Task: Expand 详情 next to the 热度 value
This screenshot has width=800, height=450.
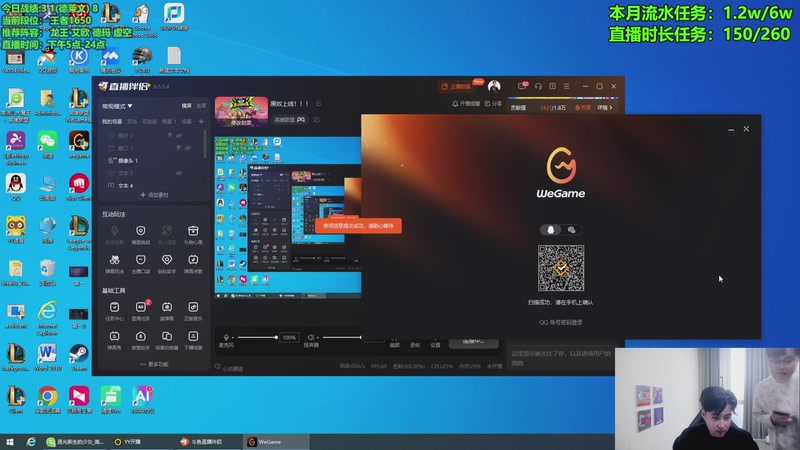Action: tap(605, 108)
